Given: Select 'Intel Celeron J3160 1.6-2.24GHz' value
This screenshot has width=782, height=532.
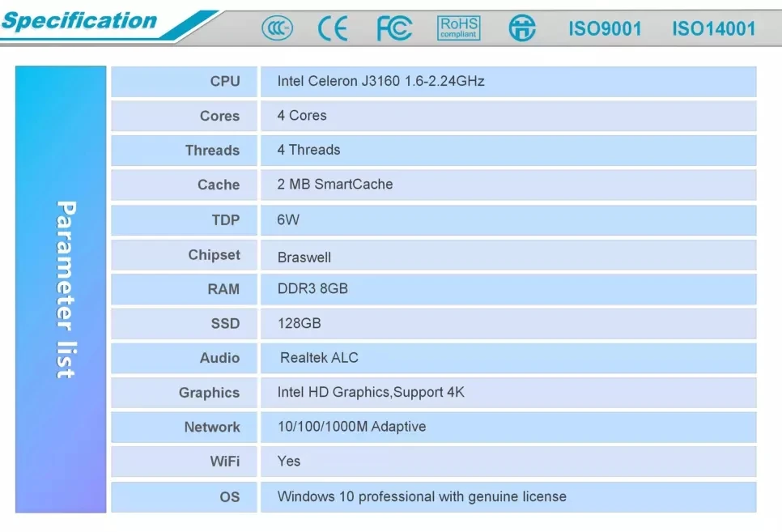Looking at the screenshot, I should click(x=380, y=81).
